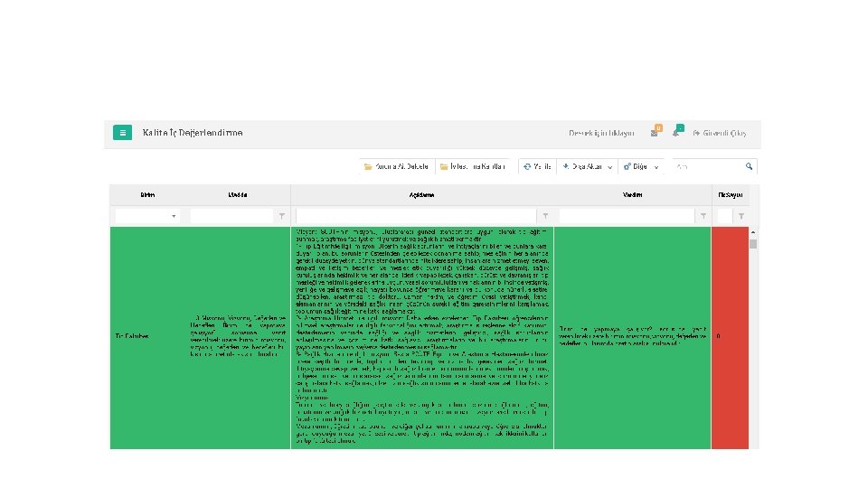Click the Madde column filter funnel icon
868x488 pixels.
282,216
